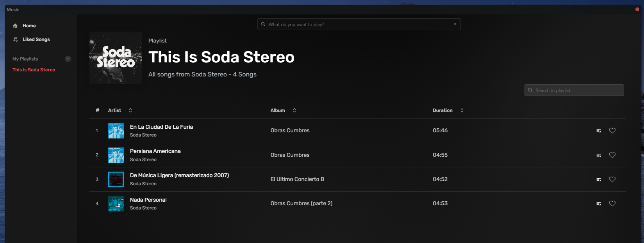Clear the main search with X icon

pos(455,24)
